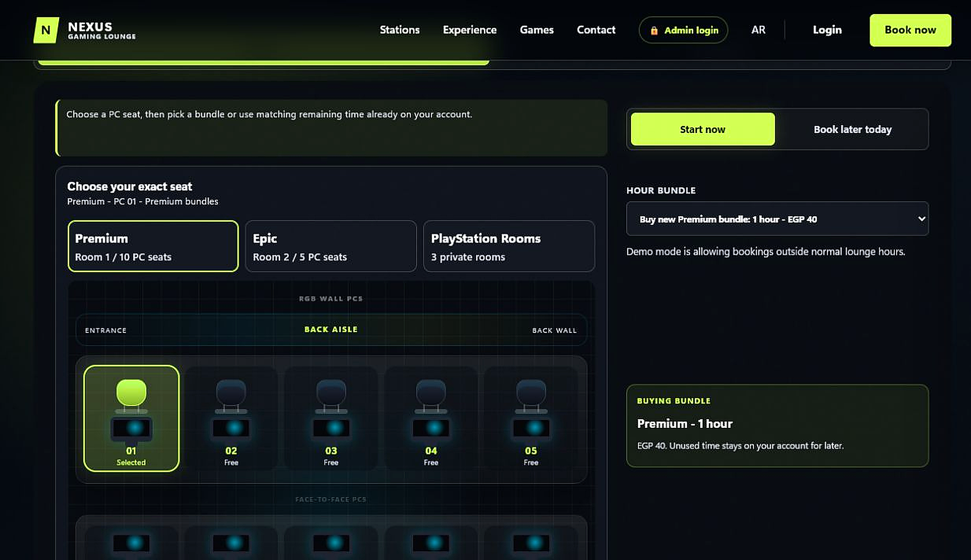
Task: Open the Hour Bundle dropdown
Action: 777,219
